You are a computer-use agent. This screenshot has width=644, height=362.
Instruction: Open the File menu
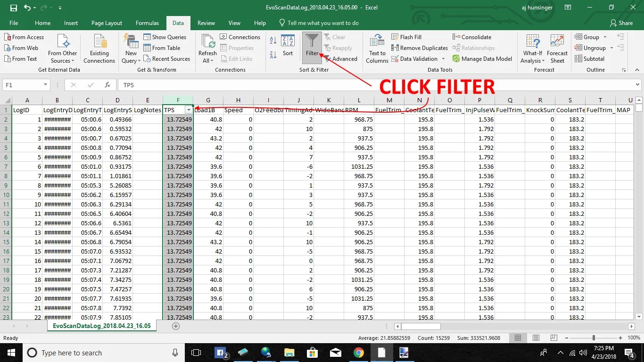pyautogui.click(x=14, y=23)
